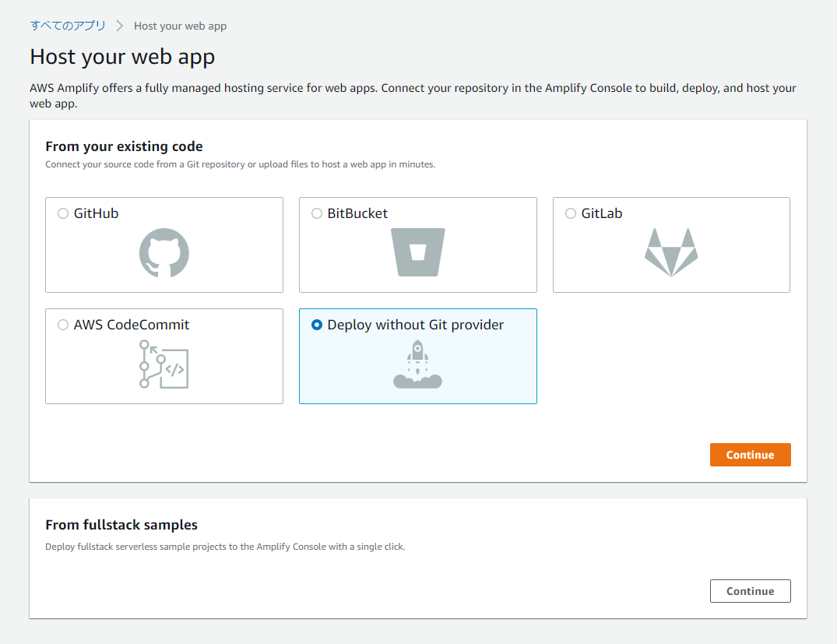This screenshot has height=644, width=837.
Task: Click the From your existing code heading
Action: (124, 146)
